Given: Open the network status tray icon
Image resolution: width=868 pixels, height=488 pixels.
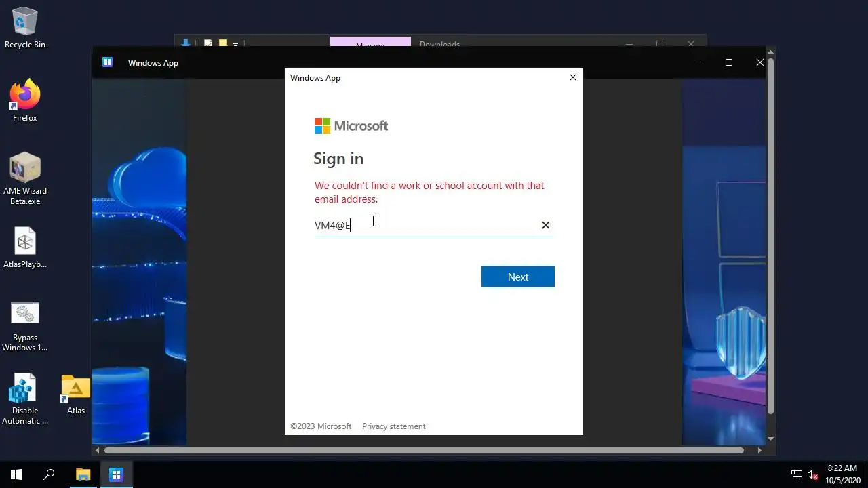Looking at the screenshot, I should [x=797, y=475].
